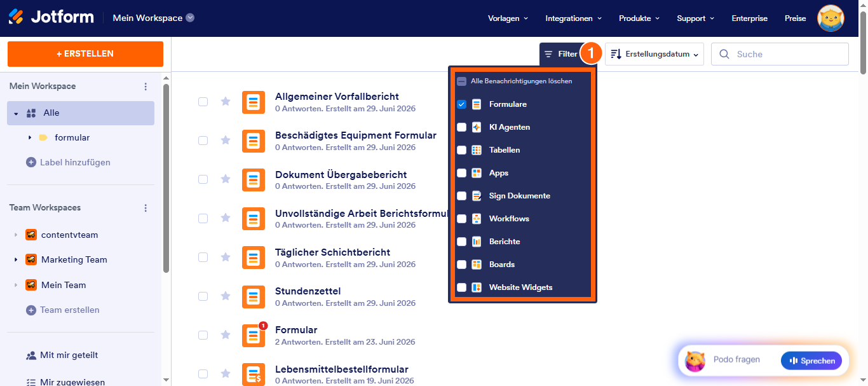
Task: Check the Boards filter checkbox
Action: (462, 265)
